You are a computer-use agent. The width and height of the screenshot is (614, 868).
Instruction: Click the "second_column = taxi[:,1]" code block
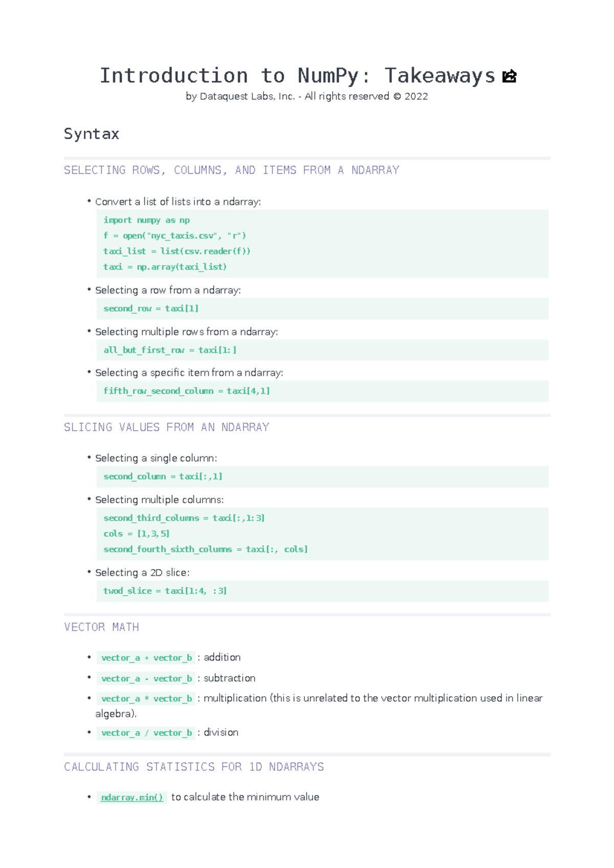point(163,476)
